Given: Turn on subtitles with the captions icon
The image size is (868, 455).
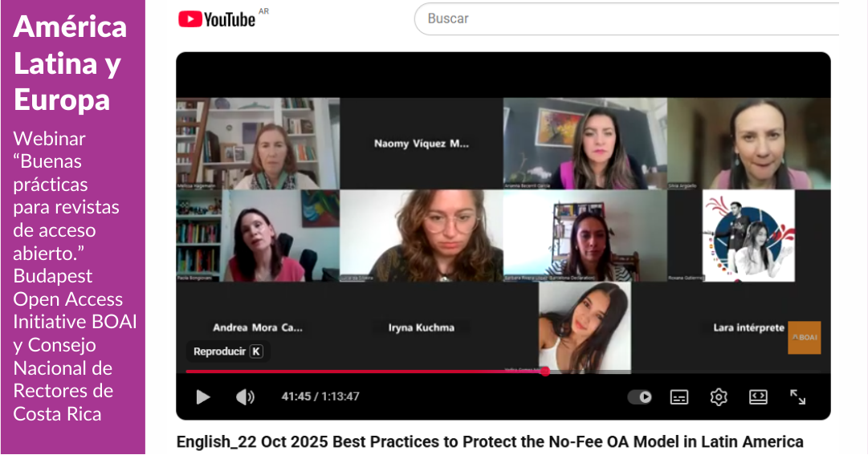Looking at the screenshot, I should 679,397.
